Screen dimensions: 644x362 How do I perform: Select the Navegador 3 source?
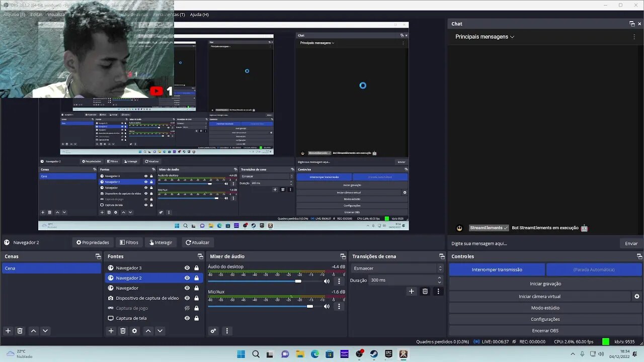(129, 268)
